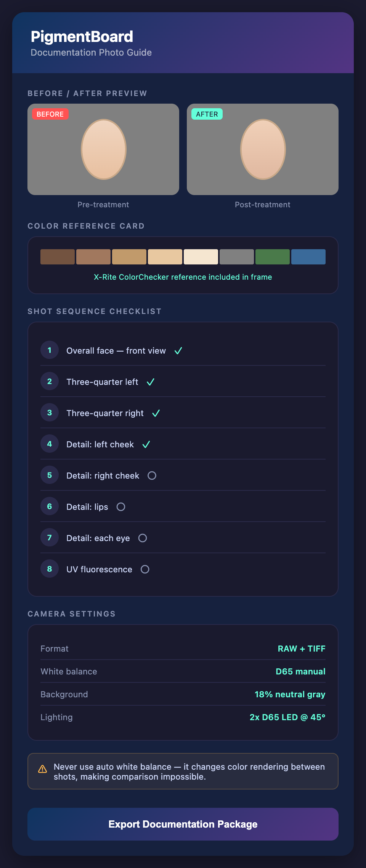Click the checkmark next to Three-quarter left
This screenshot has width=366, height=868.
(151, 382)
